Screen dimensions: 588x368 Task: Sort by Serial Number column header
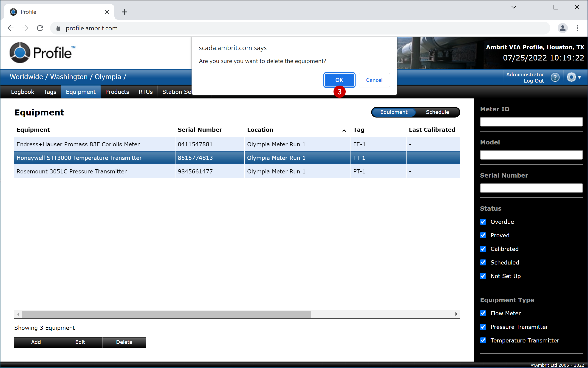coord(200,130)
